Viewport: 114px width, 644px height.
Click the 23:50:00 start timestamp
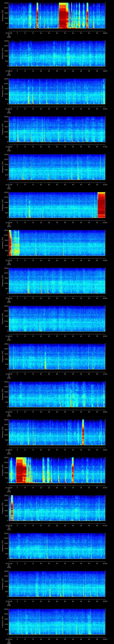tap(9, 525)
